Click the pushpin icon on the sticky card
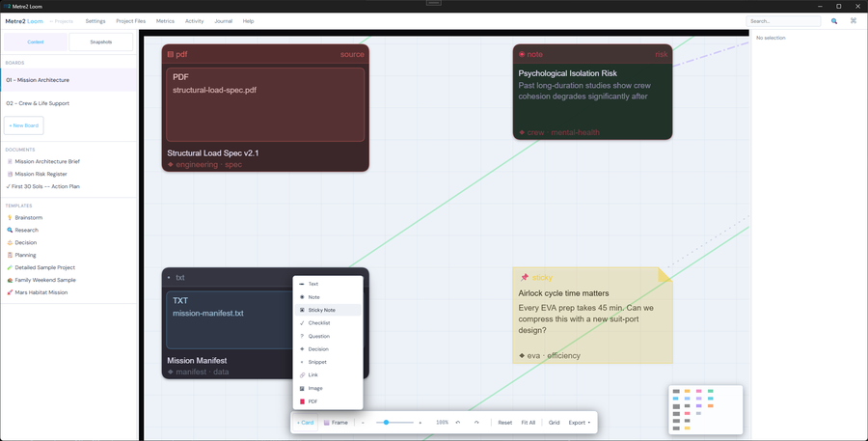Screen dimensions: 868x441 tap(525, 278)
